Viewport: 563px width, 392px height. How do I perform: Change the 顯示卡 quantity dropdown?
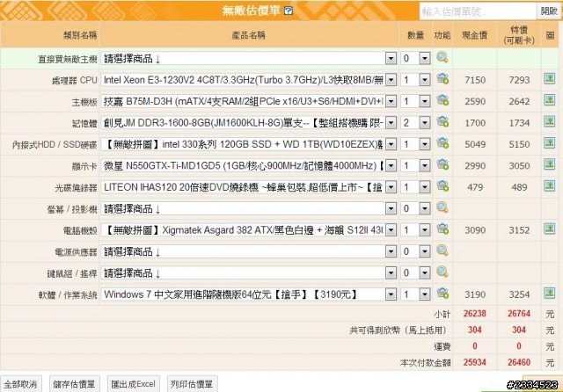tap(415, 166)
